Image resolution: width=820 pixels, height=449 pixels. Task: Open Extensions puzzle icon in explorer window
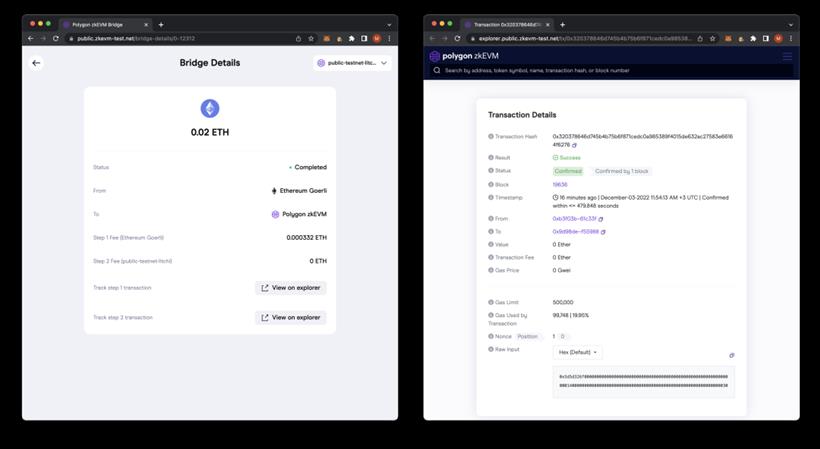[x=753, y=39]
